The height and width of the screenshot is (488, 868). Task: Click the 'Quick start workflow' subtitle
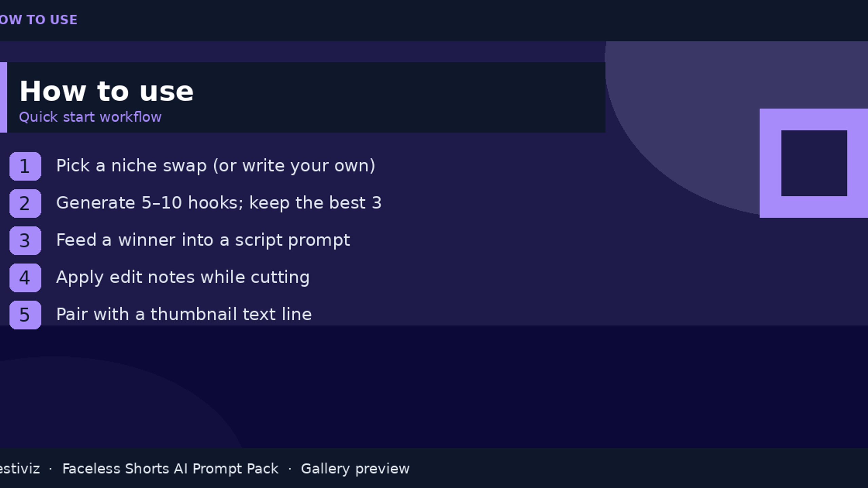90,117
